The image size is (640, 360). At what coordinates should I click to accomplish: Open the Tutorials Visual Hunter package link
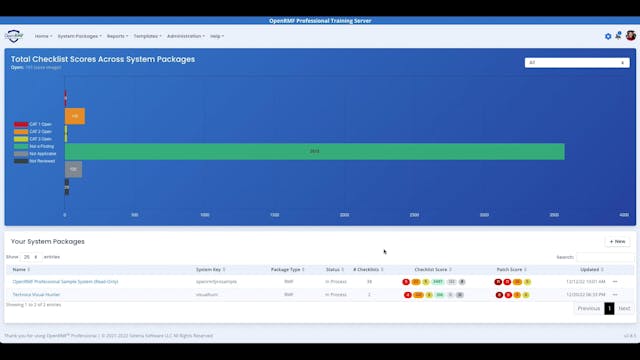[x=36, y=294]
